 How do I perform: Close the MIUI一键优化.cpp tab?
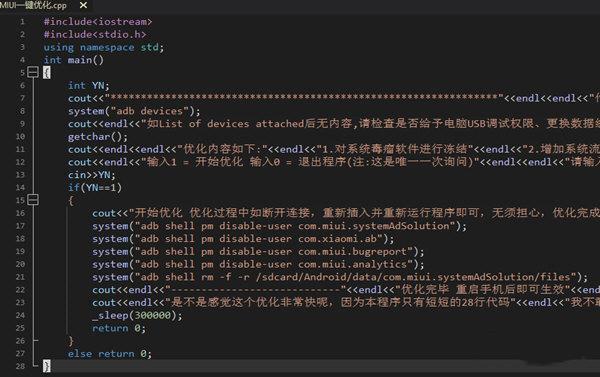tap(83, 5)
